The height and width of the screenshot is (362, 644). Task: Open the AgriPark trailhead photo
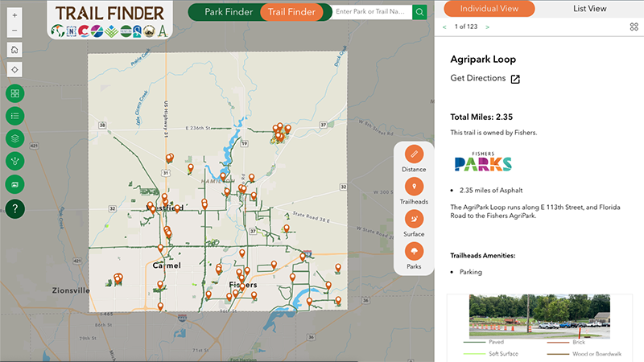pos(539,316)
